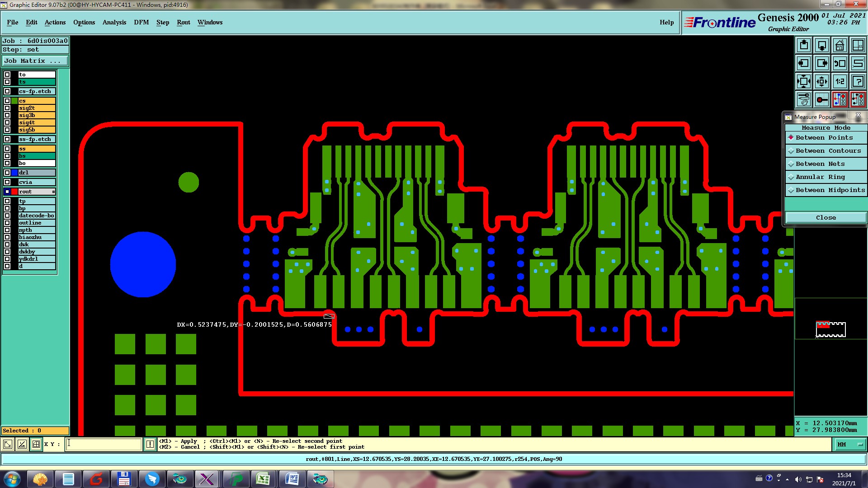Open the File menu

pos(13,22)
